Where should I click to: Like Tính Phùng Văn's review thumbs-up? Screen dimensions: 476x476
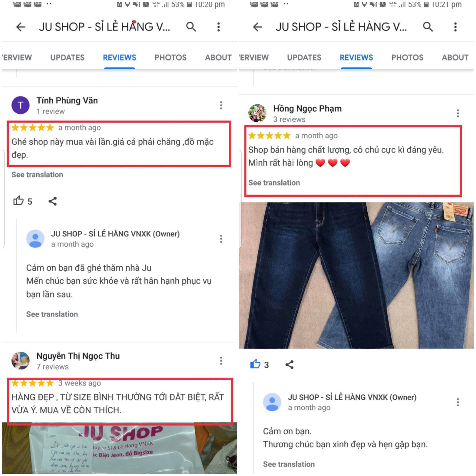click(x=18, y=201)
